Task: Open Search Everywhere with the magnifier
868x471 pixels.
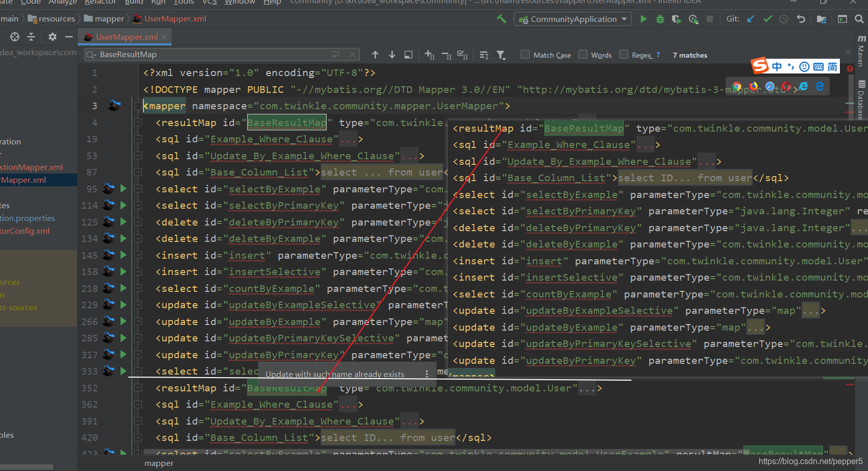Action: tap(858, 19)
